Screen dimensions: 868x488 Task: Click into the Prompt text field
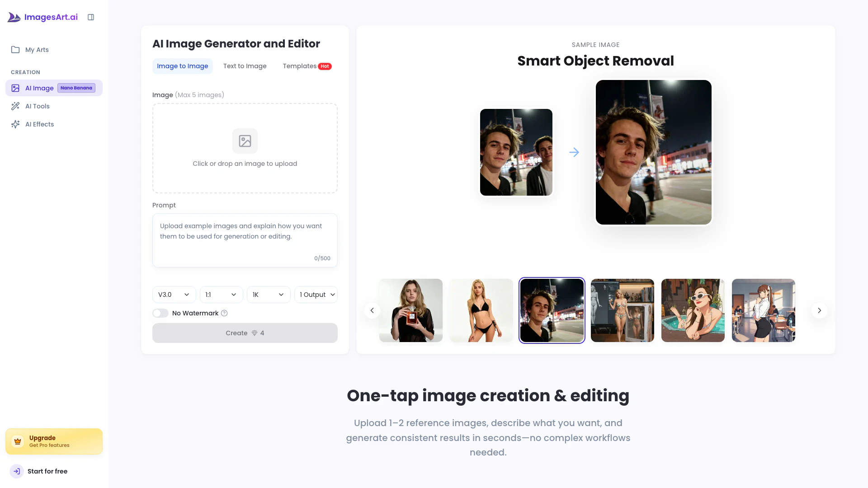tap(245, 239)
